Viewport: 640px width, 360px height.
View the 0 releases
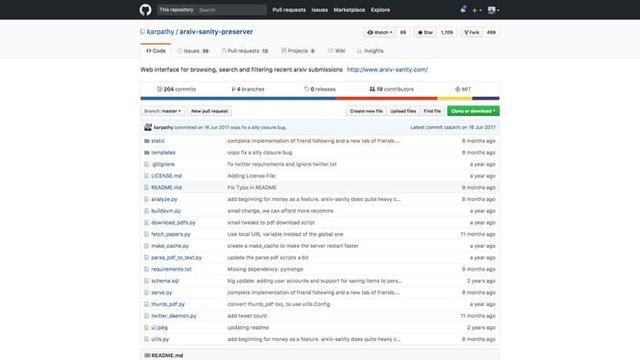tap(320, 89)
